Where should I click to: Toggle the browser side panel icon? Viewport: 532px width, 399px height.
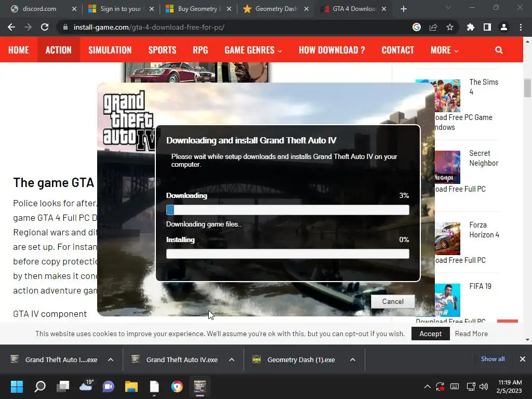[487, 27]
